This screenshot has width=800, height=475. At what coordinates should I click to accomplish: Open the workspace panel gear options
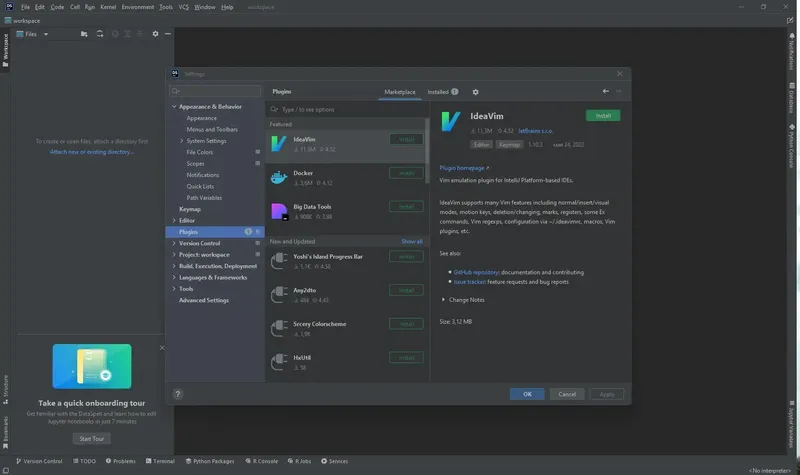click(x=155, y=34)
